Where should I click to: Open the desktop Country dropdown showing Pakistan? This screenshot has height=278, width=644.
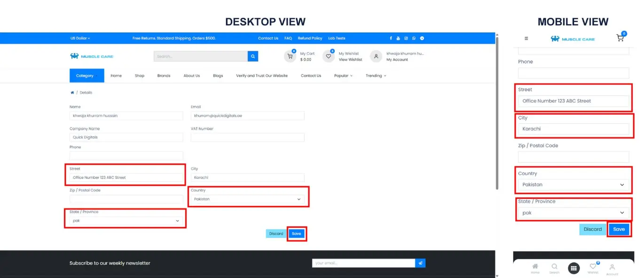click(247, 199)
